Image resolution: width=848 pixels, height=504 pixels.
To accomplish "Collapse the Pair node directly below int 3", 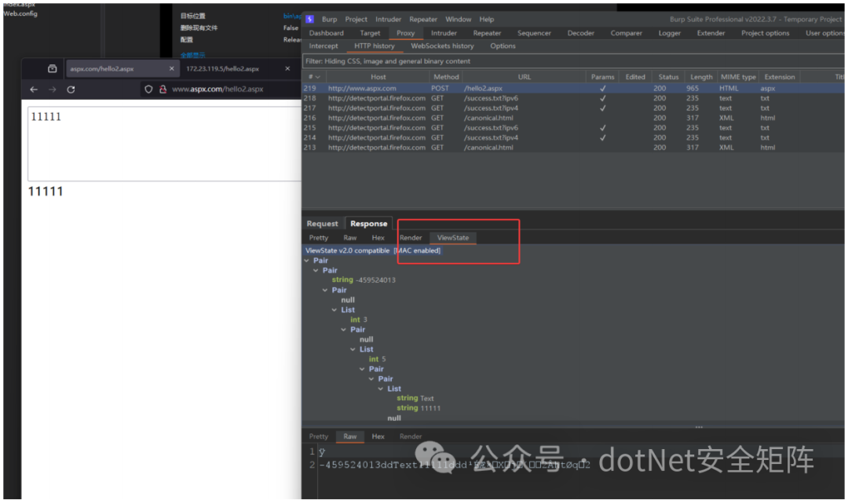I will [x=344, y=330].
